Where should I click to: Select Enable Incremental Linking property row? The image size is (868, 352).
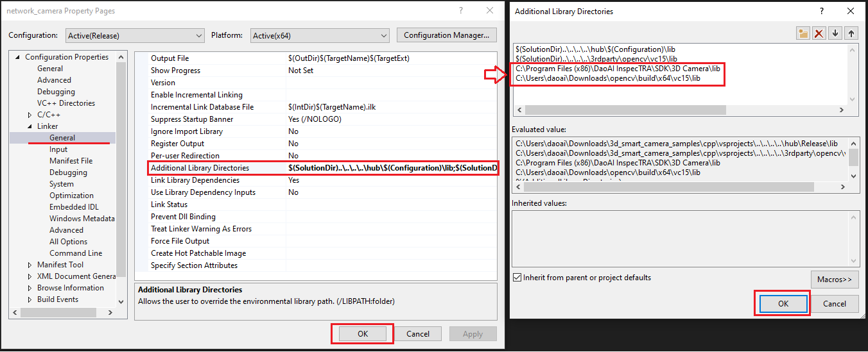(316, 95)
